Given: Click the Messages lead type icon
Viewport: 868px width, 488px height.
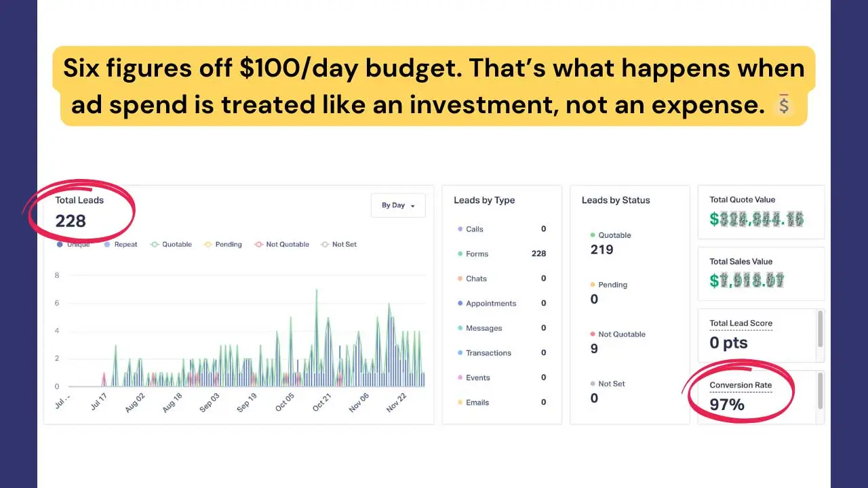Looking at the screenshot, I should tap(460, 328).
